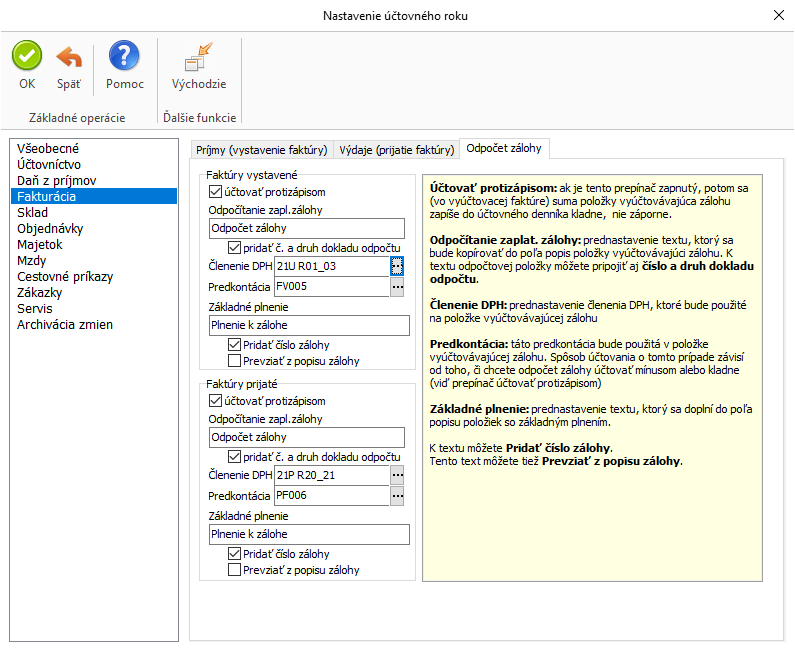The width and height of the screenshot is (795, 651).
Task: Switch to Príjmy (vystavenie faktúry) tab
Action: coord(262,150)
